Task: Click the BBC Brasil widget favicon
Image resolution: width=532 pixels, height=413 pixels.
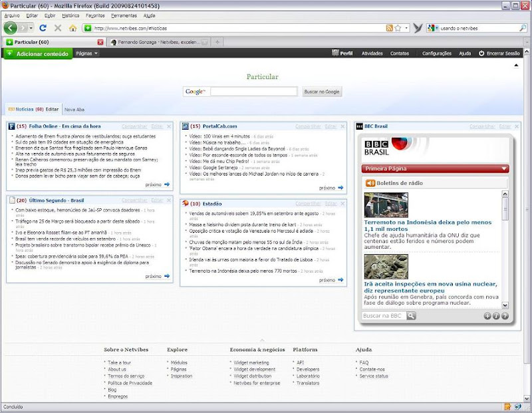Action: click(x=359, y=126)
